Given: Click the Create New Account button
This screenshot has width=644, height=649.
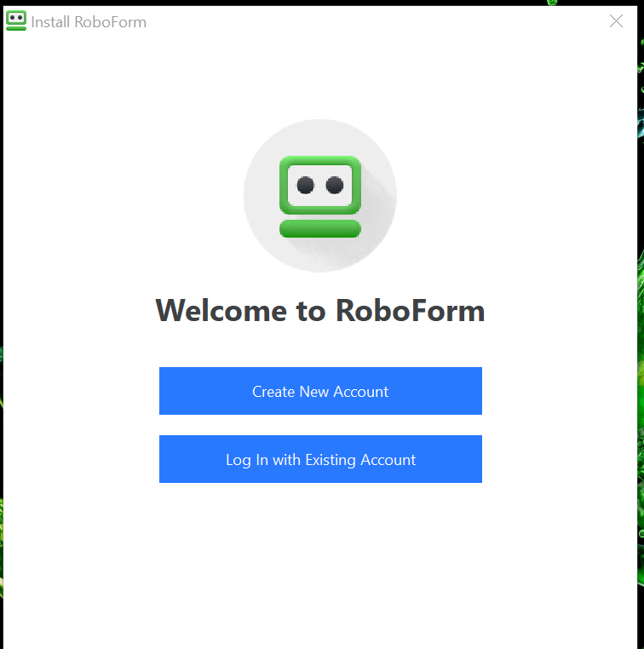Looking at the screenshot, I should [320, 391].
